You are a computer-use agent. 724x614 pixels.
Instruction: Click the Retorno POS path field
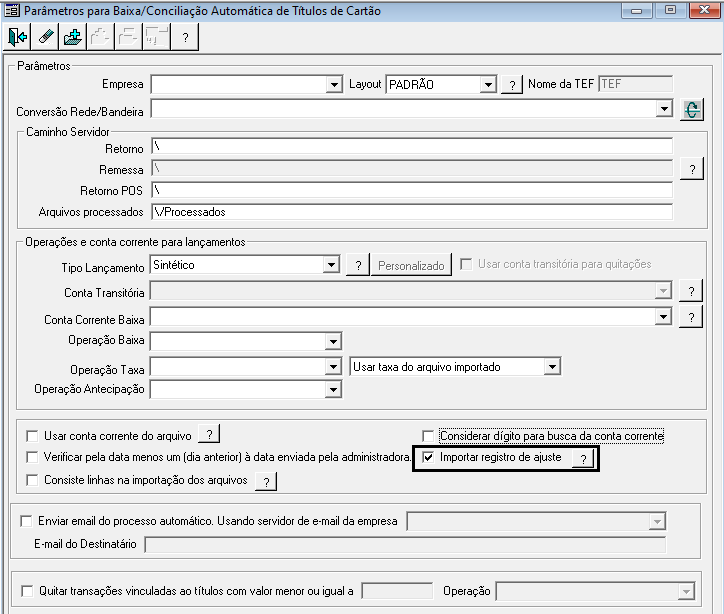click(x=412, y=190)
